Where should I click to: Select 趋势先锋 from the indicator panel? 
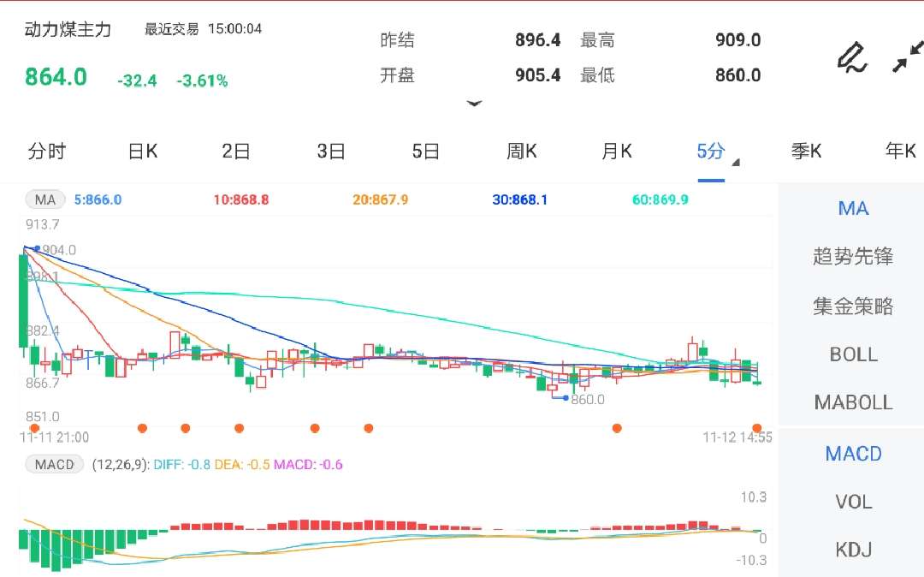852,256
